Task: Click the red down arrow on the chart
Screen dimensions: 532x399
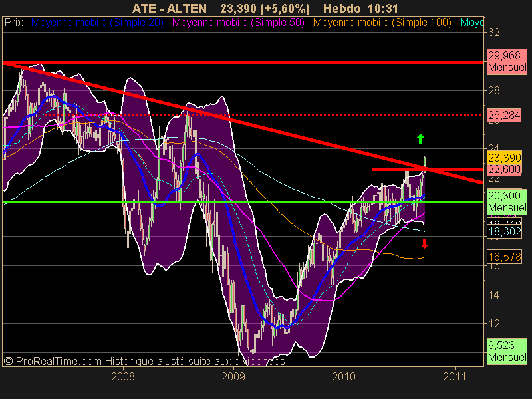Action: tap(424, 243)
